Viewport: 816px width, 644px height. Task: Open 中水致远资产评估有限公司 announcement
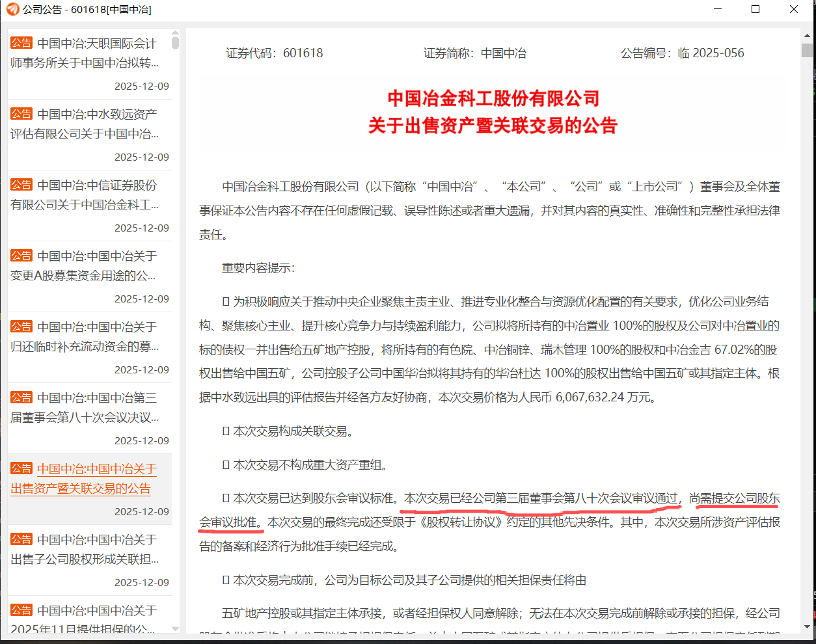click(x=90, y=135)
